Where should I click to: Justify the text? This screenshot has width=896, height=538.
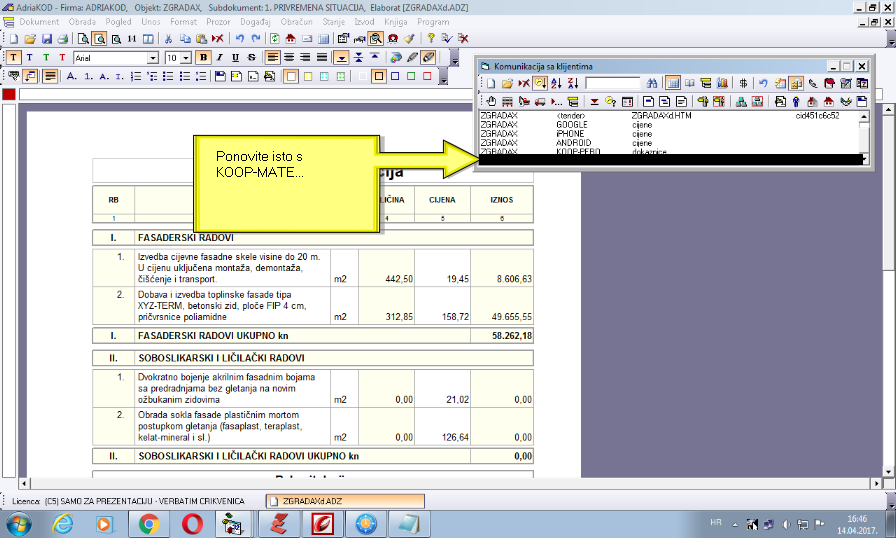(x=322, y=58)
